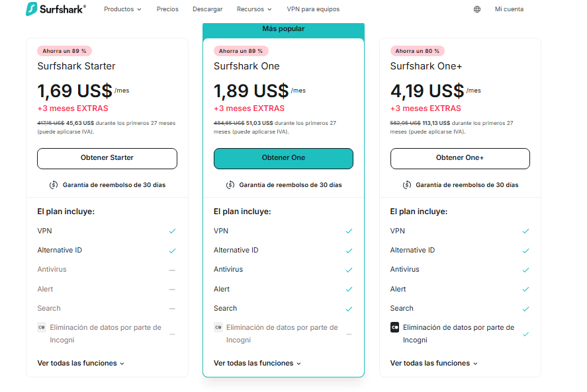Viewport: 587px width, 392px height.
Task: Open the language globe selector
Action: 477,9
